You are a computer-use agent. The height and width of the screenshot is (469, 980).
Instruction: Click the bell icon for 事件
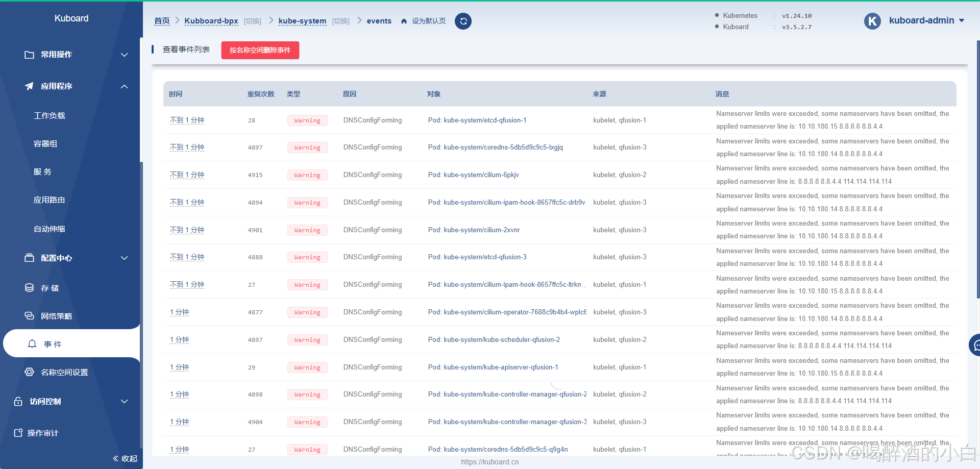pos(32,344)
